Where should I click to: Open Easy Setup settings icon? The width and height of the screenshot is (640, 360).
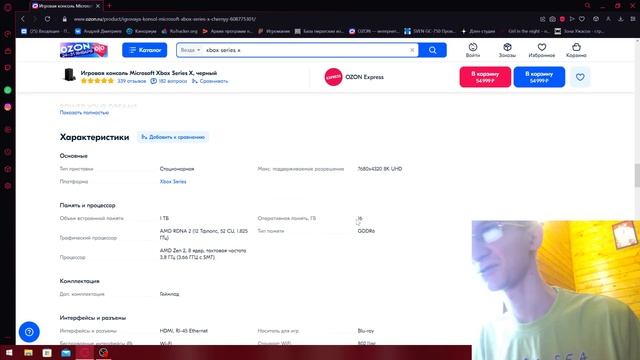pos(633,19)
